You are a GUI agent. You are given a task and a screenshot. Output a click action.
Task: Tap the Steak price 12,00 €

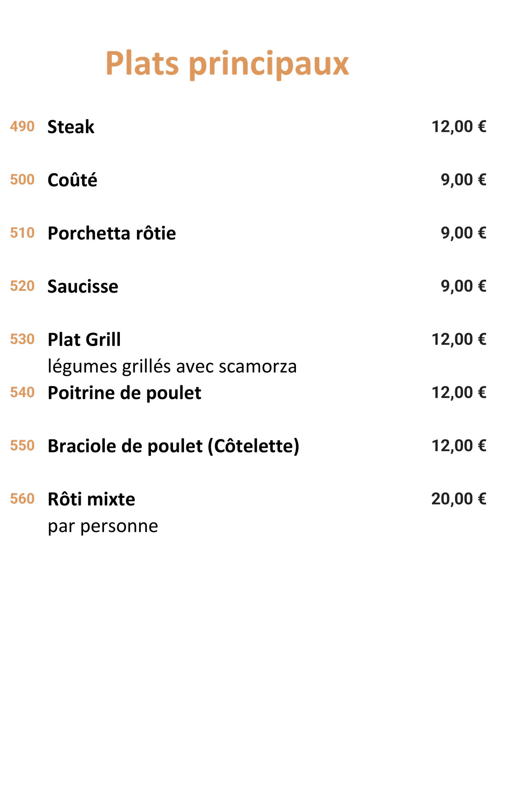(x=459, y=127)
